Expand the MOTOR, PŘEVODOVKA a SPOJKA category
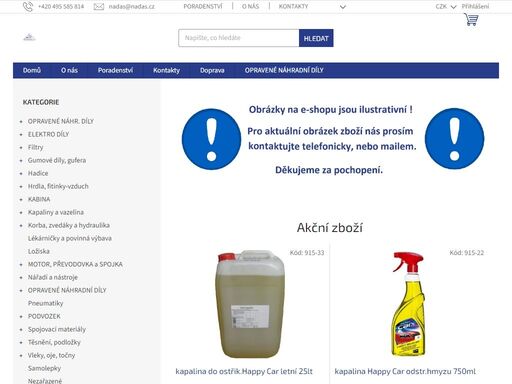512x384 pixels. (75, 264)
